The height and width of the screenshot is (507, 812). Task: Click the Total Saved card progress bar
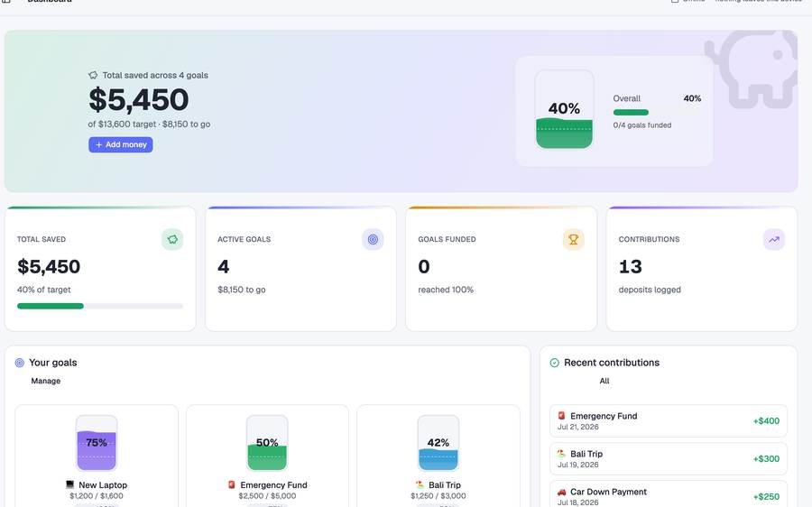point(100,306)
